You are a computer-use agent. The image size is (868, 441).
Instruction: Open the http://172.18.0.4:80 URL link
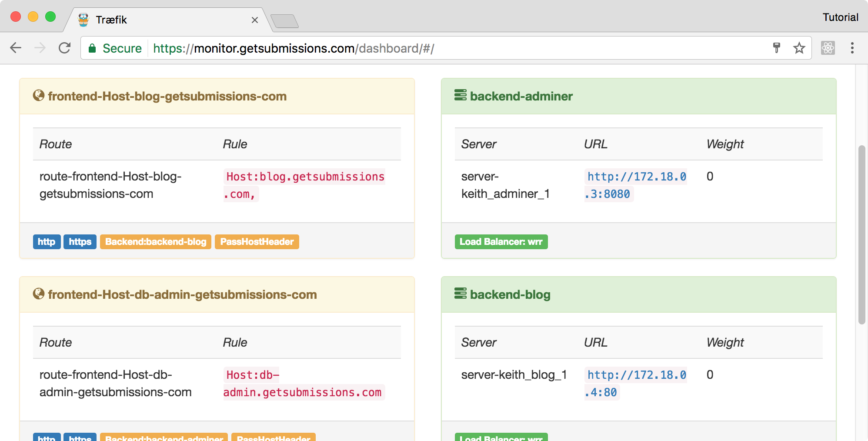pos(636,384)
